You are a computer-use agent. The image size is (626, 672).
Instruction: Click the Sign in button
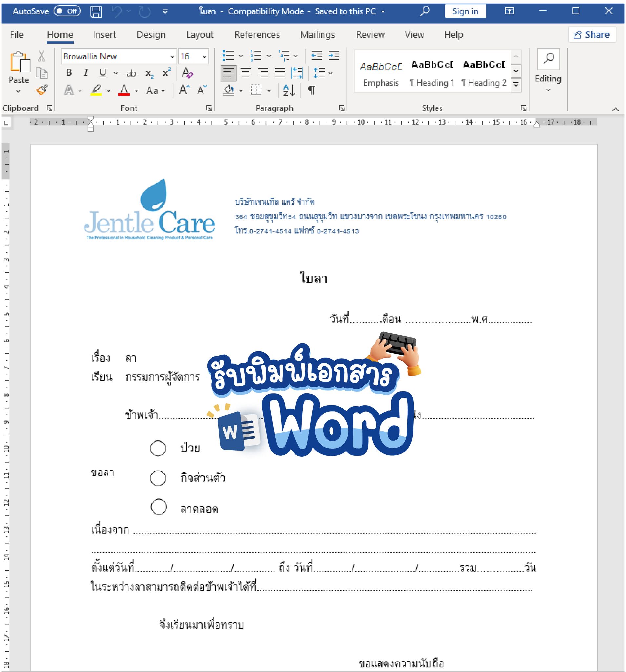point(465,11)
